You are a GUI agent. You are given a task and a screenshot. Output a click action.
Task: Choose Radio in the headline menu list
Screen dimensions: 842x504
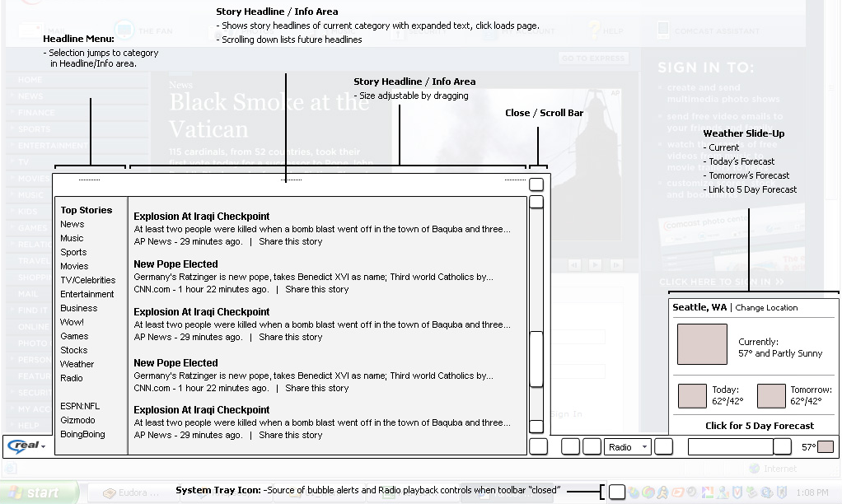[x=72, y=377]
